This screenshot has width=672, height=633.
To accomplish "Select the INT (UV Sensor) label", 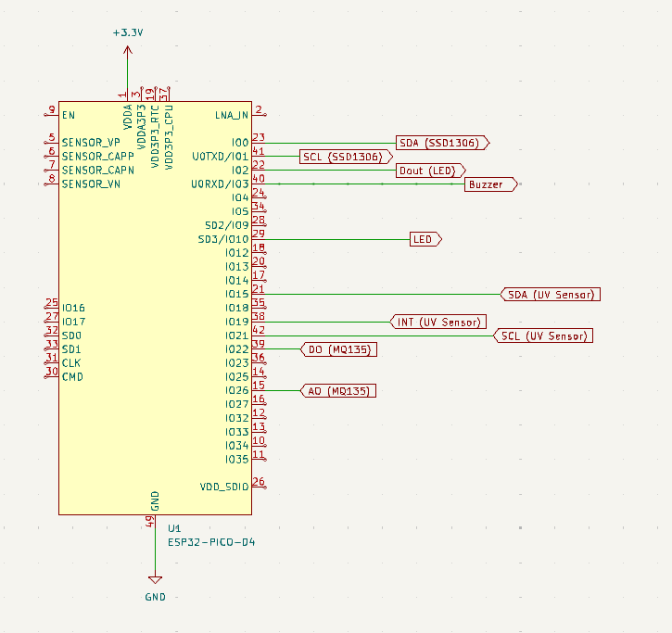I will tap(438, 322).
